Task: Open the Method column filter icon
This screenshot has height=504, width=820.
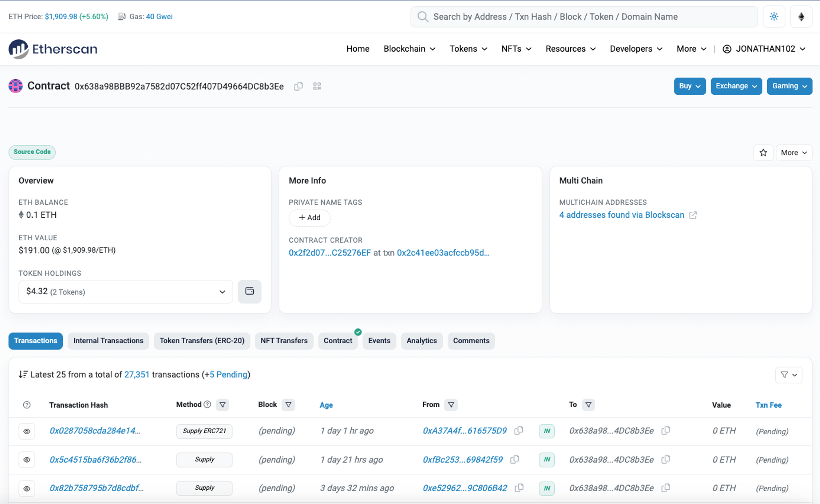Action: tap(223, 405)
